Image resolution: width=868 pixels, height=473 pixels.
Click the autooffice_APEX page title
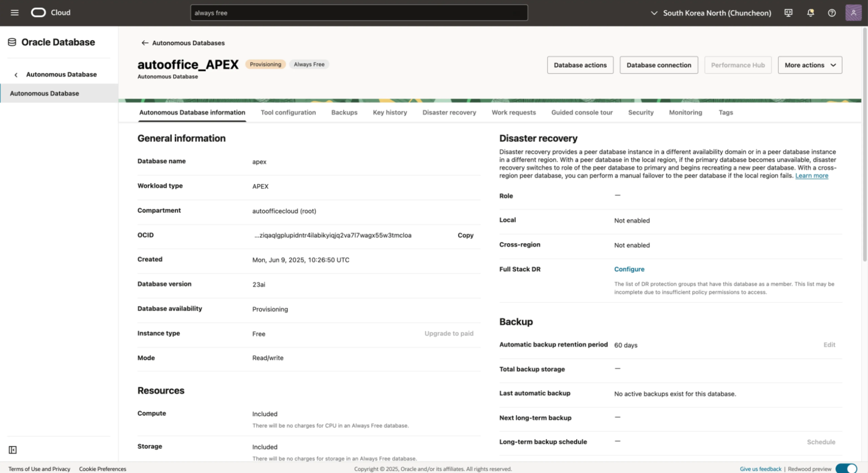click(x=188, y=64)
